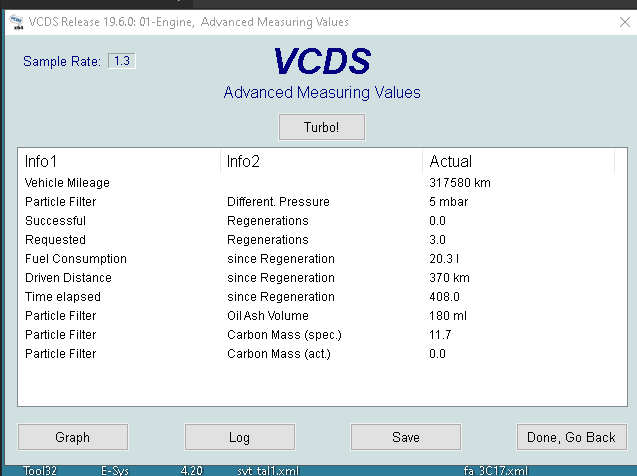Select the Driven Distance row
The image size is (637, 476).
coord(68,278)
